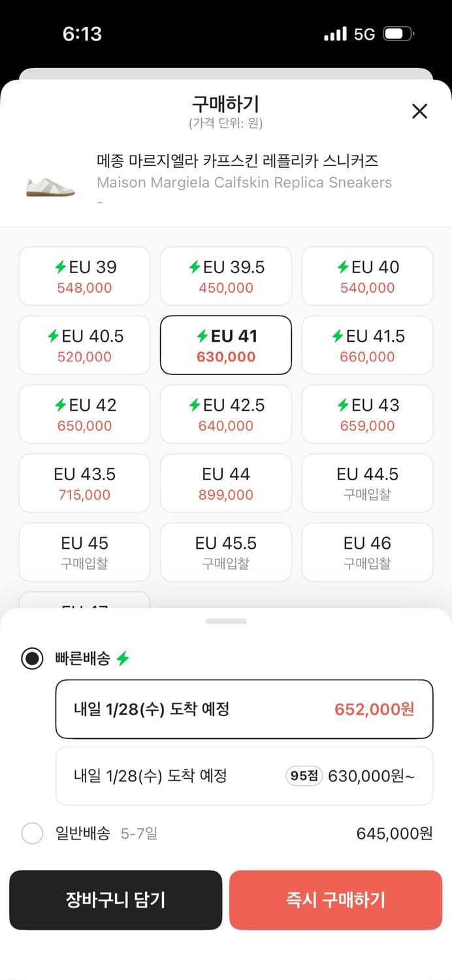Select the EU 44.5 구매입찰 bid option
The width and height of the screenshot is (452, 980).
pyautogui.click(x=367, y=483)
